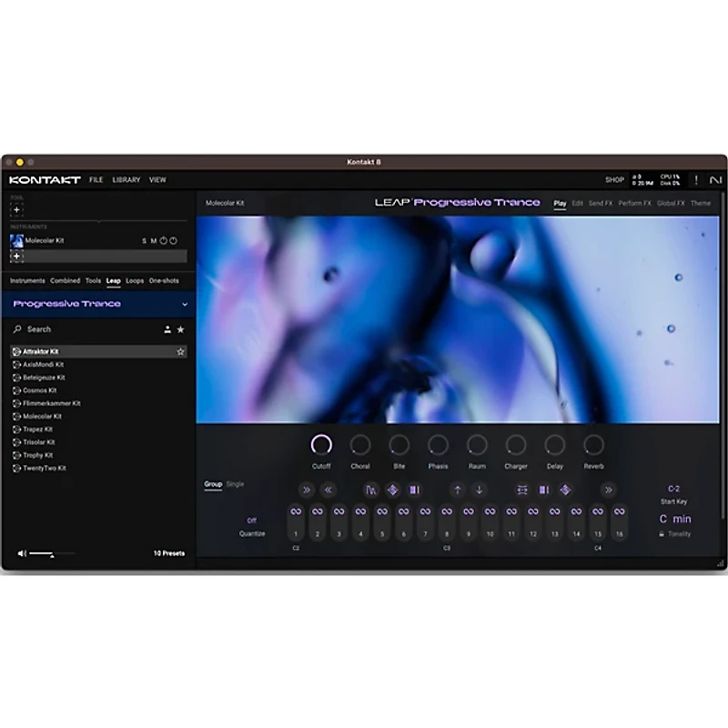Click the plus icon to add an instrument
The image size is (728, 728).
(16, 256)
